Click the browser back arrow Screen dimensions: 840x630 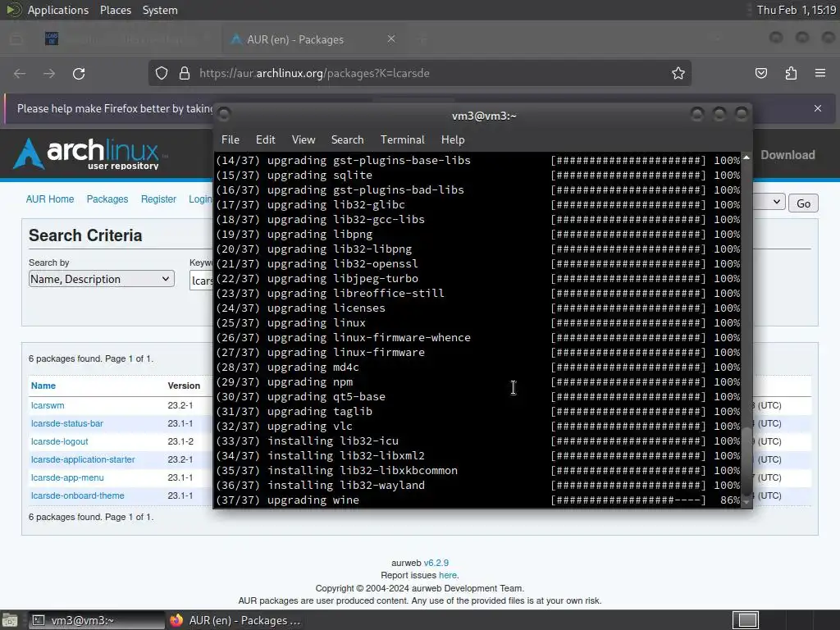pyautogui.click(x=20, y=73)
